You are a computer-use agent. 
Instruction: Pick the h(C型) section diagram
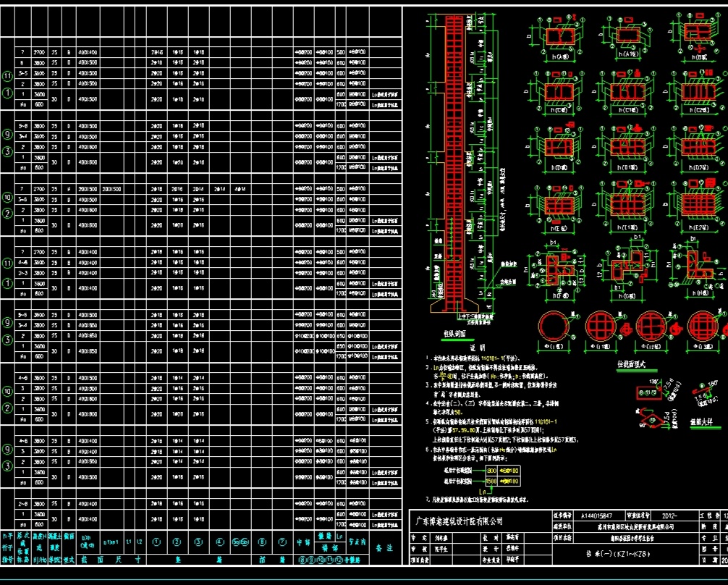tap(558, 93)
